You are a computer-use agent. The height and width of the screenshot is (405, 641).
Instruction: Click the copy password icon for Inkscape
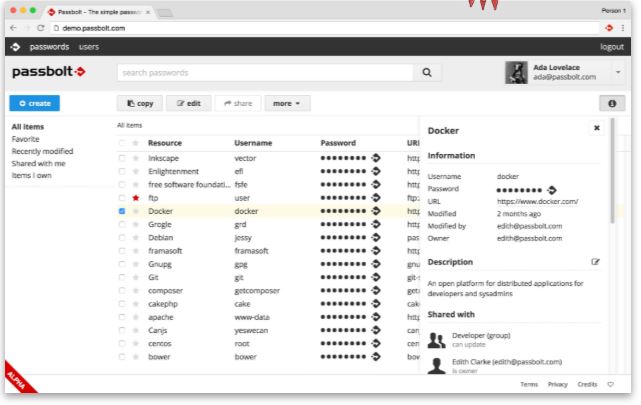pos(376,158)
